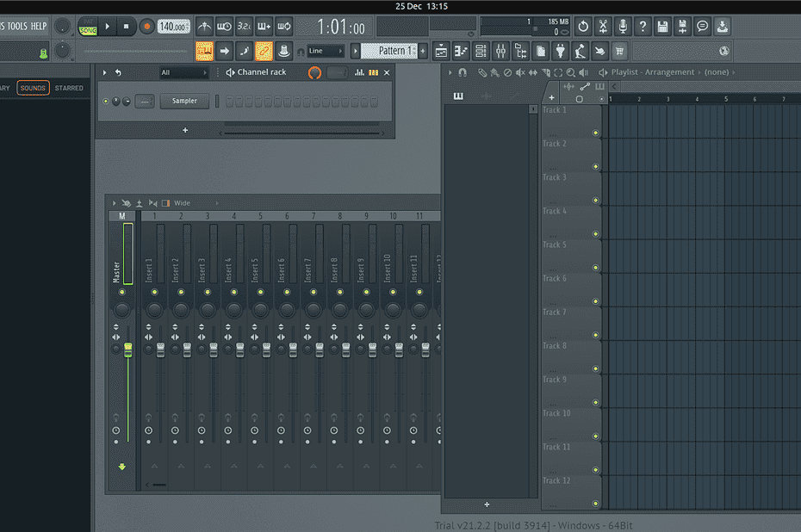801x532 pixels.
Task: Switch to the SOUNDS browser tab
Action: coord(34,88)
